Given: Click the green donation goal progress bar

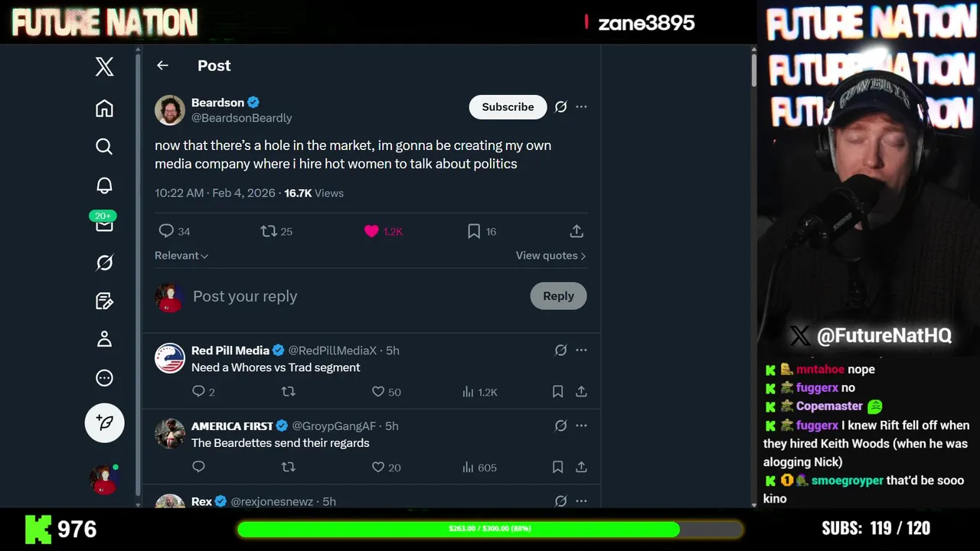Looking at the screenshot, I should [x=489, y=529].
